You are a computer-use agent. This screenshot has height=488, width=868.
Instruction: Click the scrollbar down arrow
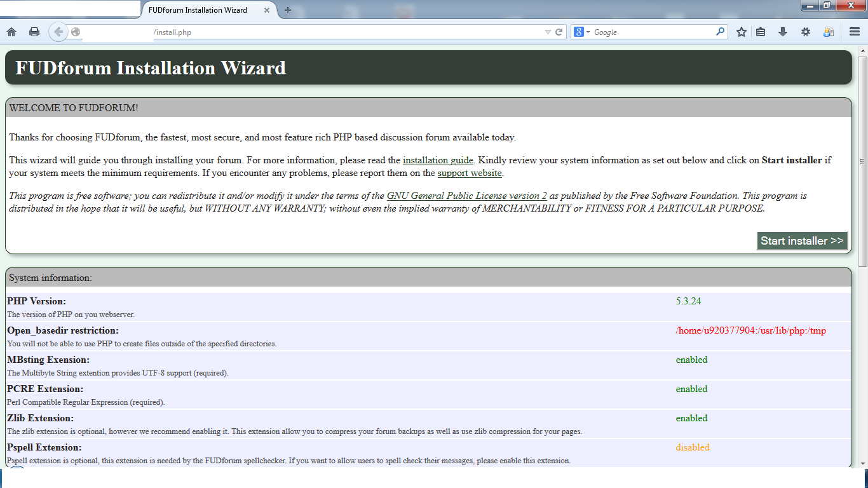pos(862,463)
